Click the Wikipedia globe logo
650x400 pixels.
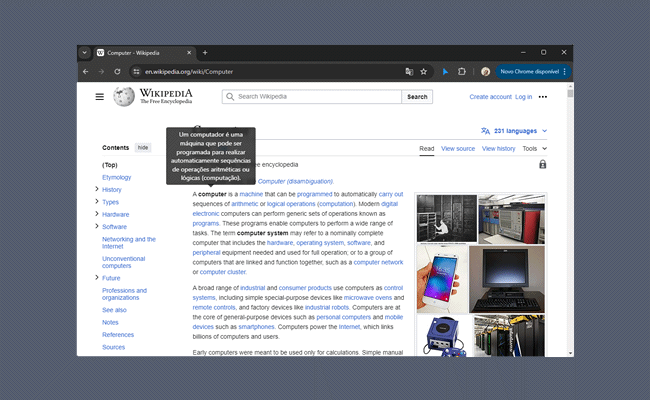point(124,97)
